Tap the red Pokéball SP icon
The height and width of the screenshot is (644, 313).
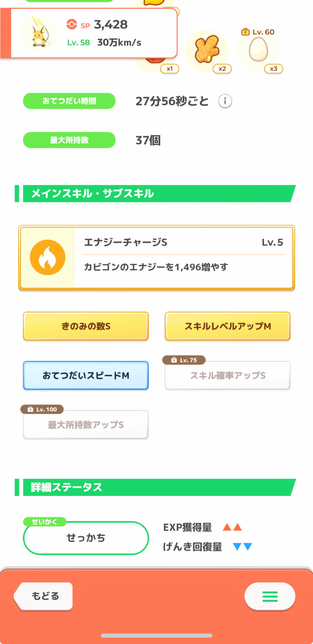[72, 24]
